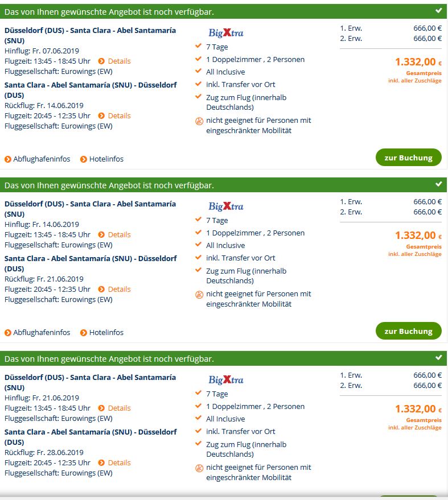The width and height of the screenshot is (448, 500).
Task: Book the offer departing 07.06.2019
Action: pyautogui.click(x=408, y=158)
